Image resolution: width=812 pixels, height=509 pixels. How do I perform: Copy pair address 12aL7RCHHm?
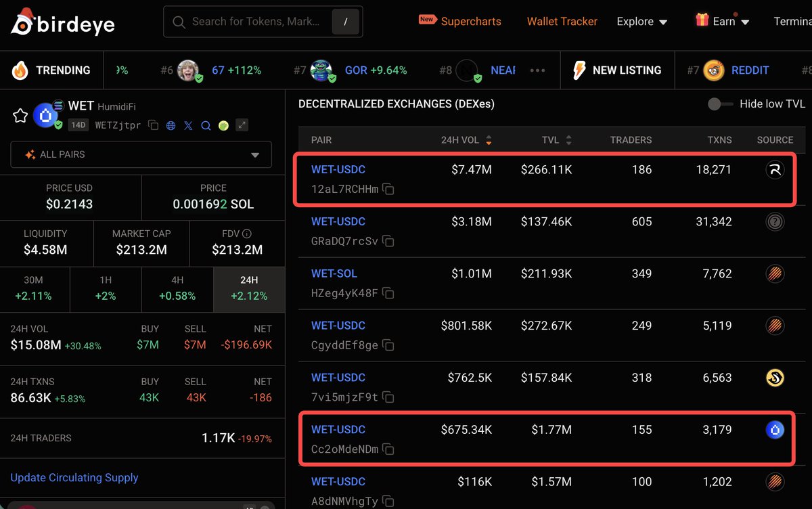(x=388, y=190)
